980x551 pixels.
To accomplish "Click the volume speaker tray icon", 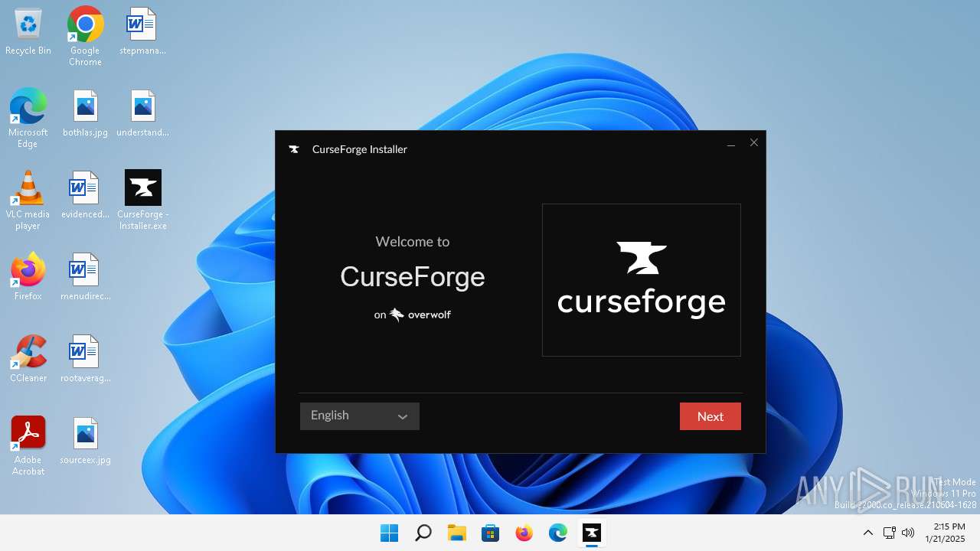I will [x=909, y=533].
